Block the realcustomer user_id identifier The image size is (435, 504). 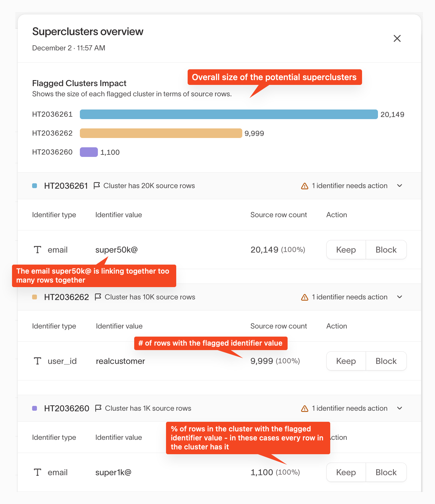(x=386, y=361)
